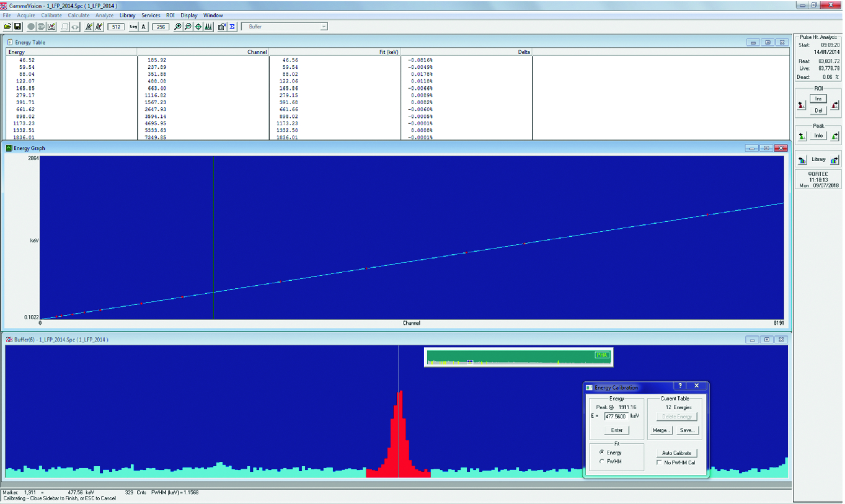Click the 'A' auto vertical scale icon
Image resolution: width=845 pixels, height=504 pixels.
coord(144,27)
